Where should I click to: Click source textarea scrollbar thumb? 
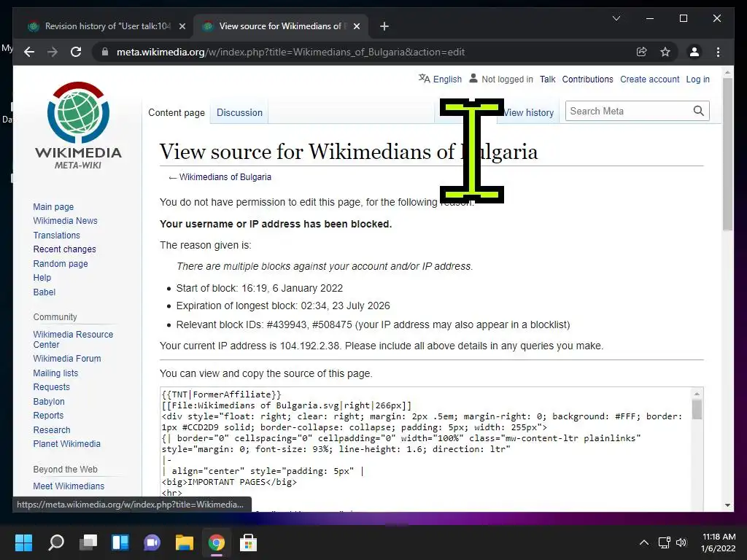coord(697,410)
